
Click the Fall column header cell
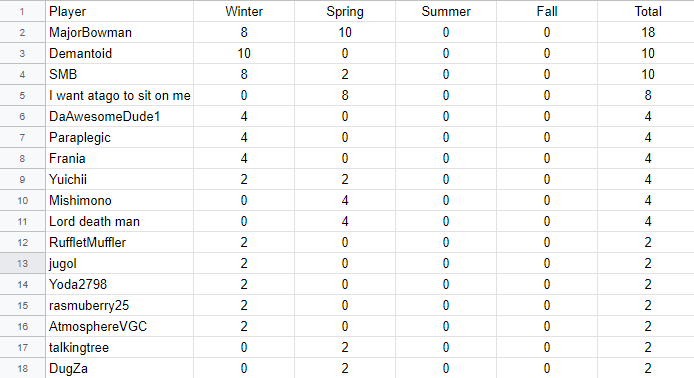[547, 12]
